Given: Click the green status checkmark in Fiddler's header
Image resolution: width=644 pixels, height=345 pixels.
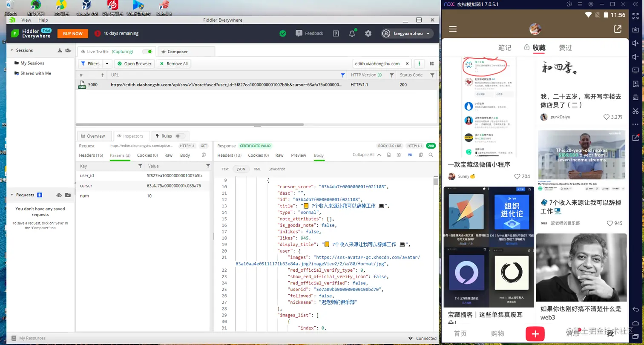Looking at the screenshot, I should pyautogui.click(x=283, y=33).
